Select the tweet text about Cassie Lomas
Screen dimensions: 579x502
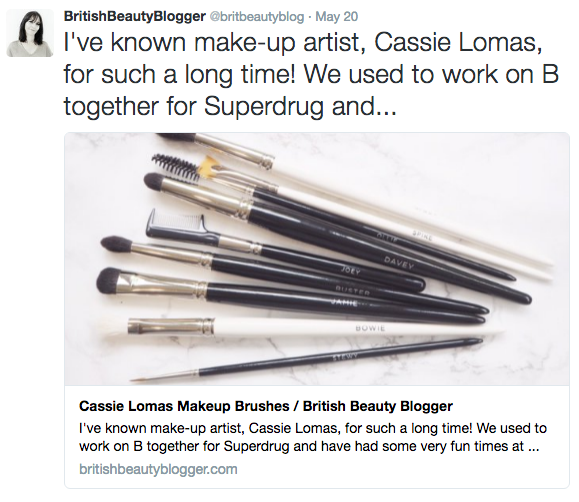pyautogui.click(x=311, y=74)
